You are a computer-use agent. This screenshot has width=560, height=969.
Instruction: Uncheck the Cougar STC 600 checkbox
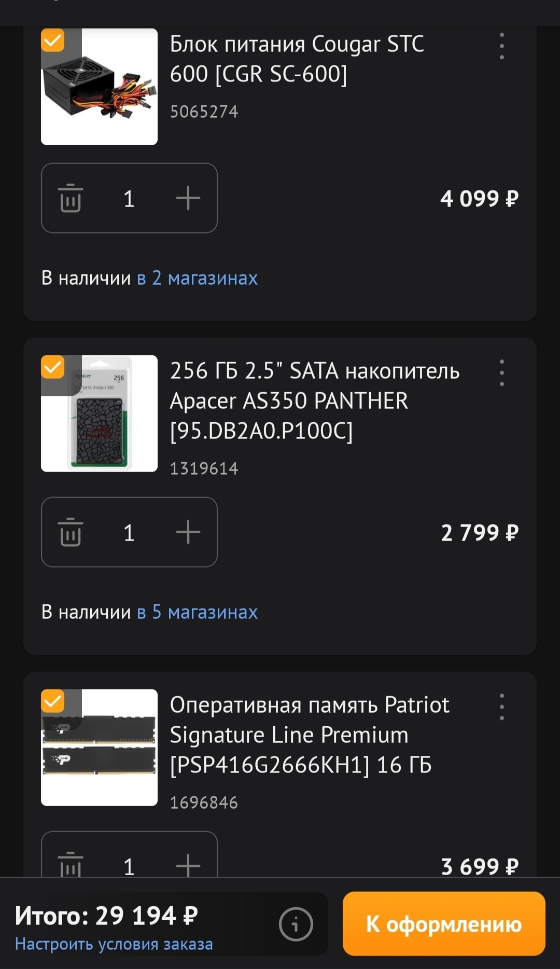tap(53, 40)
